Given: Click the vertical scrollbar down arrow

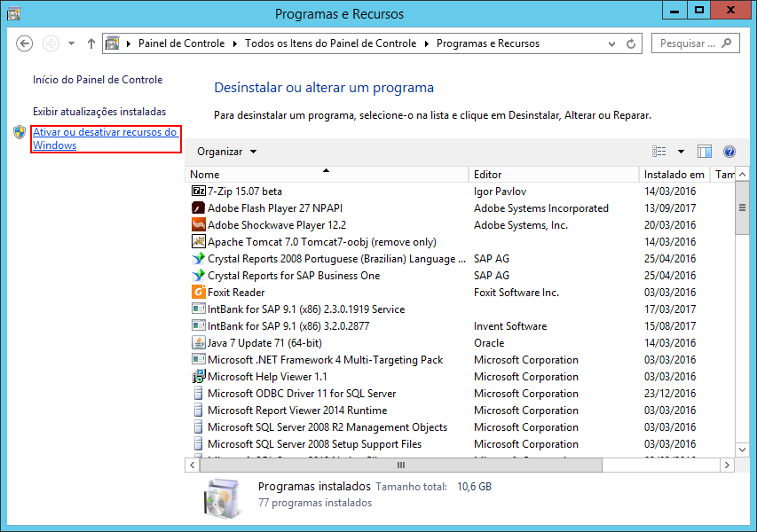Looking at the screenshot, I should coord(742,450).
